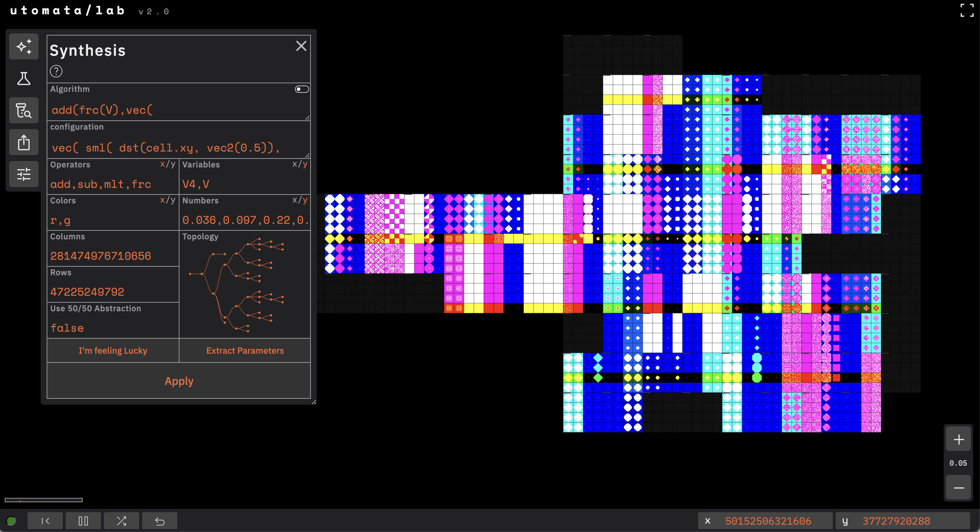Click the Synthesis help question mark
Image resolution: width=980 pixels, height=532 pixels.
tap(56, 71)
